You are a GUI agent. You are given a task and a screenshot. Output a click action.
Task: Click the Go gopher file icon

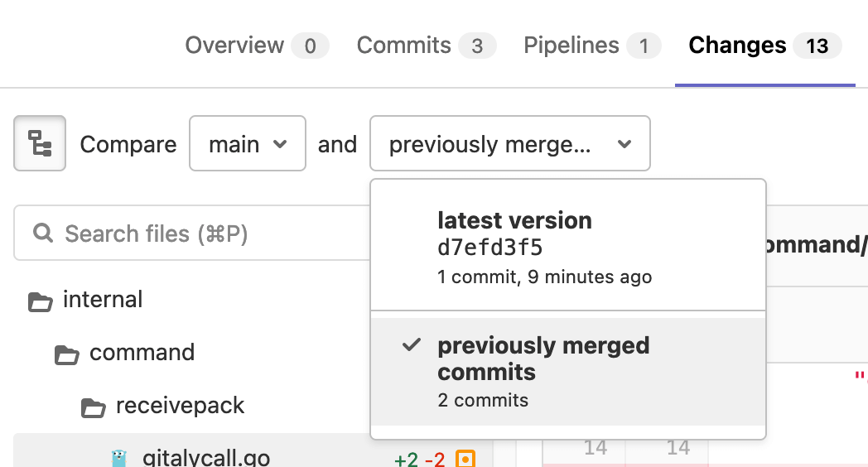point(119,457)
